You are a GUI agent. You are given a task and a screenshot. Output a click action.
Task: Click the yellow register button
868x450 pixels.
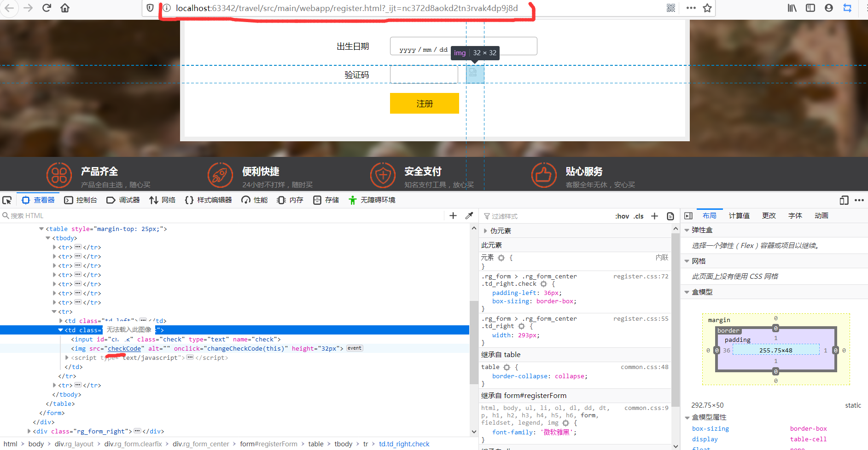pyautogui.click(x=425, y=103)
